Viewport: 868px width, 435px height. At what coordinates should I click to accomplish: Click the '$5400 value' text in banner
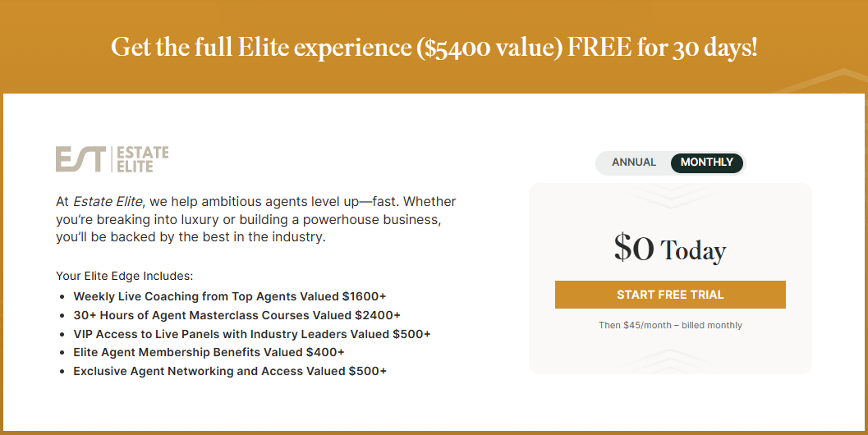(x=490, y=48)
